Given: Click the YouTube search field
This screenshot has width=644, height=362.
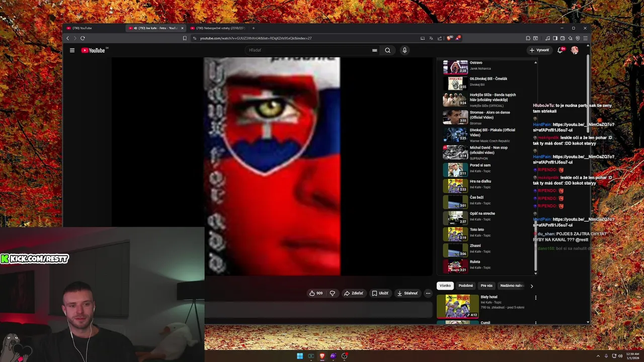Looking at the screenshot, I should point(309,50).
